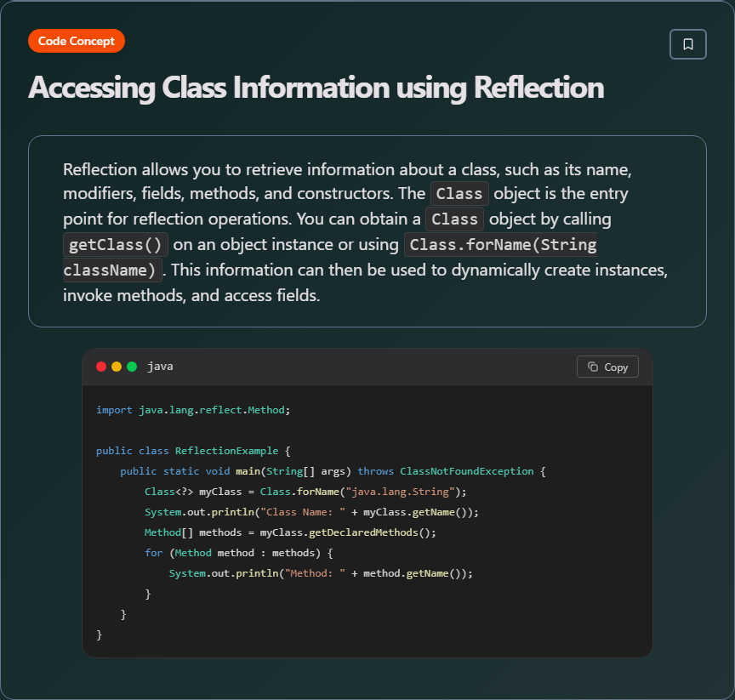This screenshot has width=735, height=700.
Task: Click the for (Method method : methods) line
Action: pos(238,553)
